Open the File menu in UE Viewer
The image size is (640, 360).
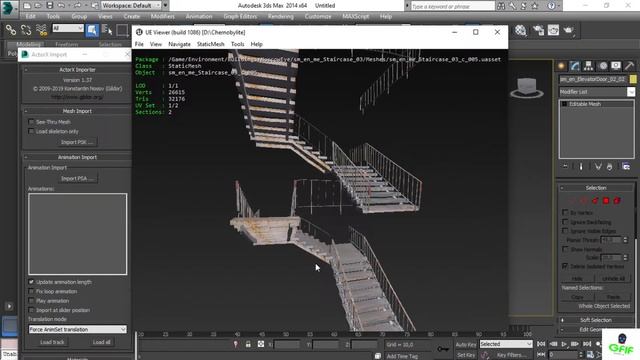(x=139, y=44)
